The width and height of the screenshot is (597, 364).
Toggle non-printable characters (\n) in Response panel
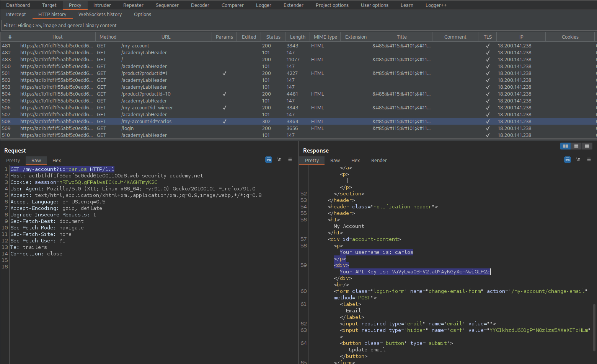[578, 159]
